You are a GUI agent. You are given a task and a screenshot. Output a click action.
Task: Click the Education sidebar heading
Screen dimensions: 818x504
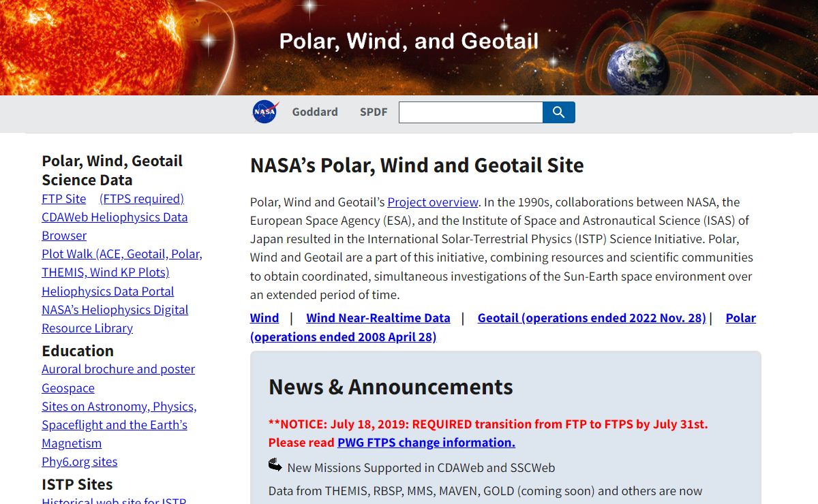pyautogui.click(x=78, y=351)
